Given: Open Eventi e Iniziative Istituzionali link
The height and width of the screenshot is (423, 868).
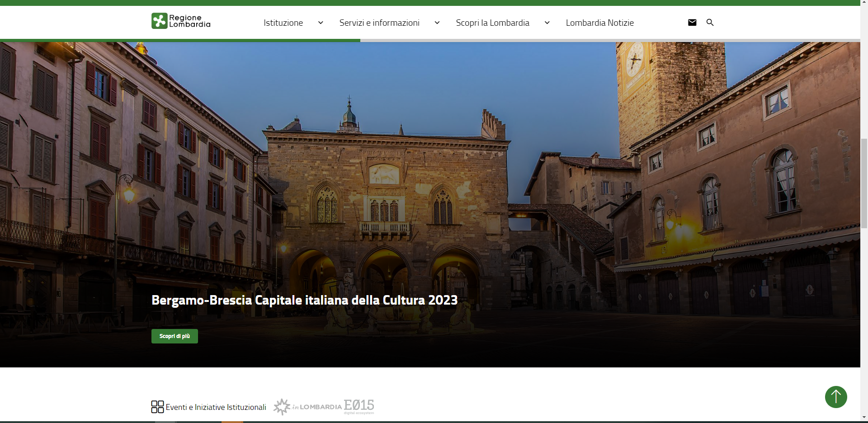Looking at the screenshot, I should tap(216, 407).
